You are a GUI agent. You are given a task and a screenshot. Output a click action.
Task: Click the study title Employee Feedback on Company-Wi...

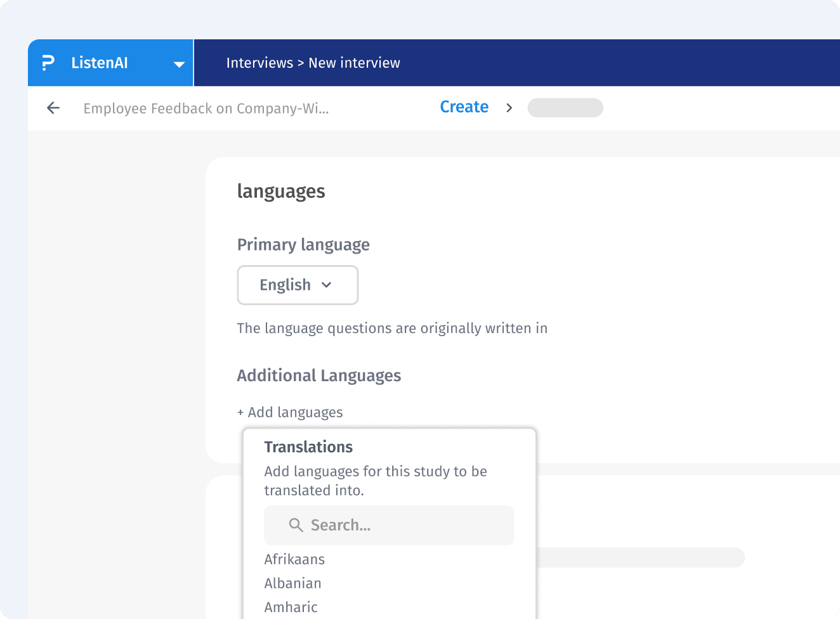tap(206, 108)
